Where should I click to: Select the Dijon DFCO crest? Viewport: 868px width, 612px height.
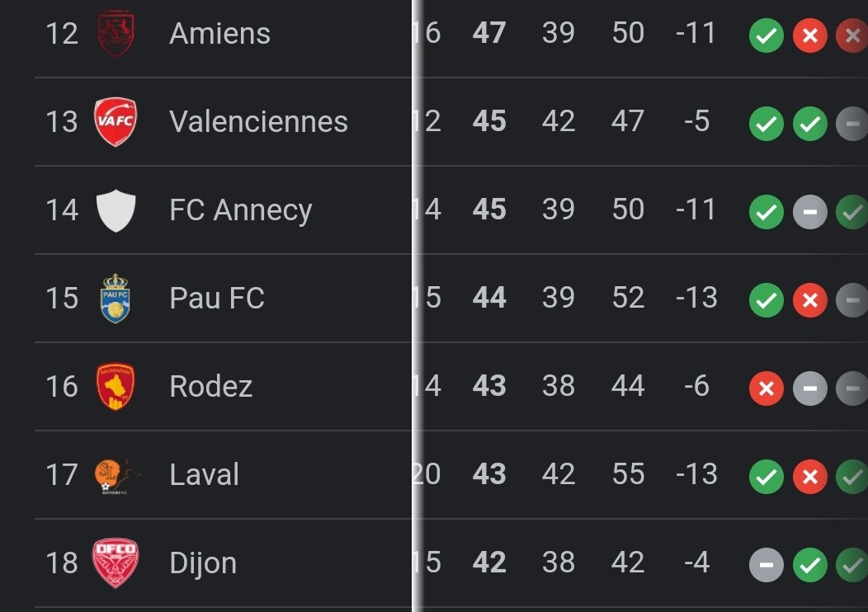(x=116, y=563)
